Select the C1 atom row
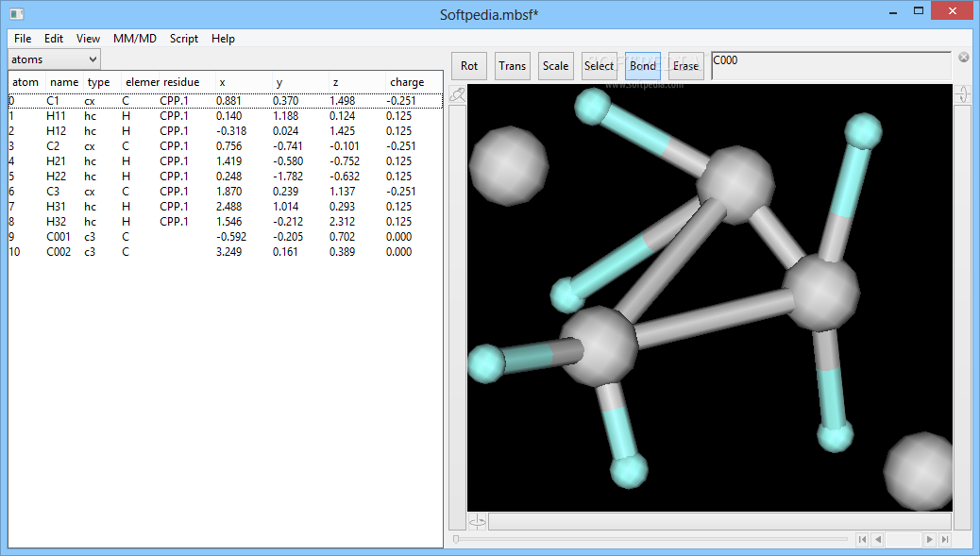 click(225, 101)
